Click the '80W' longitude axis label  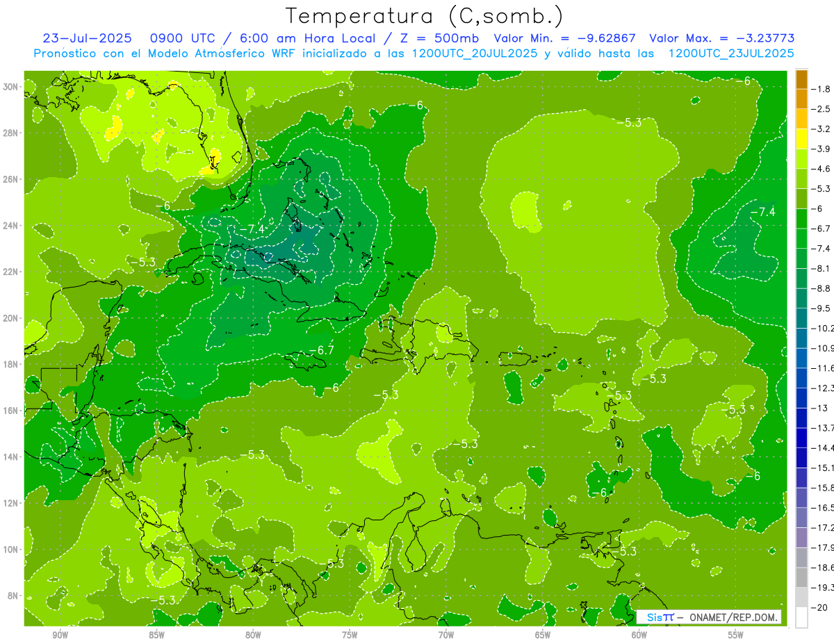pyautogui.click(x=253, y=635)
